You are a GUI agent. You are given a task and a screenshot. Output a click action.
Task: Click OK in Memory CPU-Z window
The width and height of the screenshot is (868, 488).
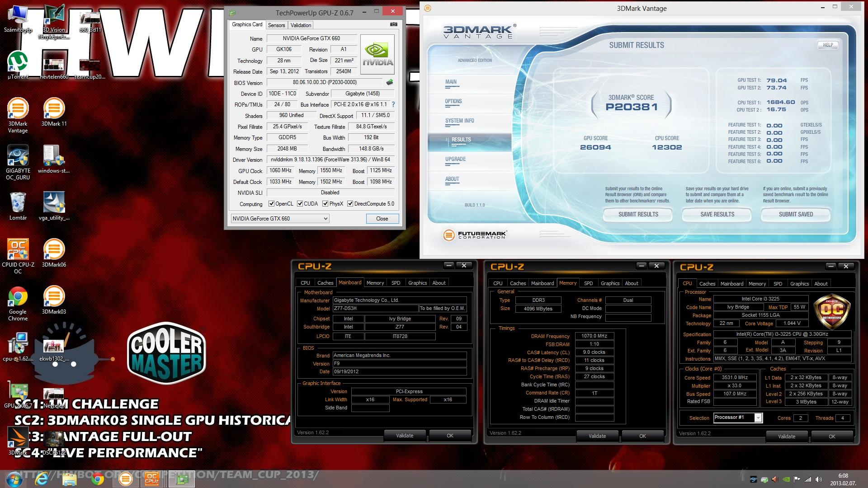[642, 436]
